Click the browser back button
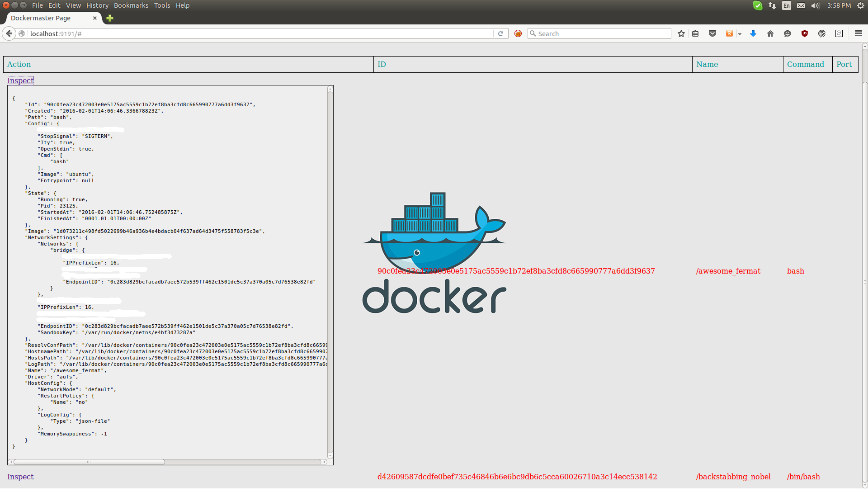Image resolution: width=868 pixels, height=492 pixels. coord(9,34)
